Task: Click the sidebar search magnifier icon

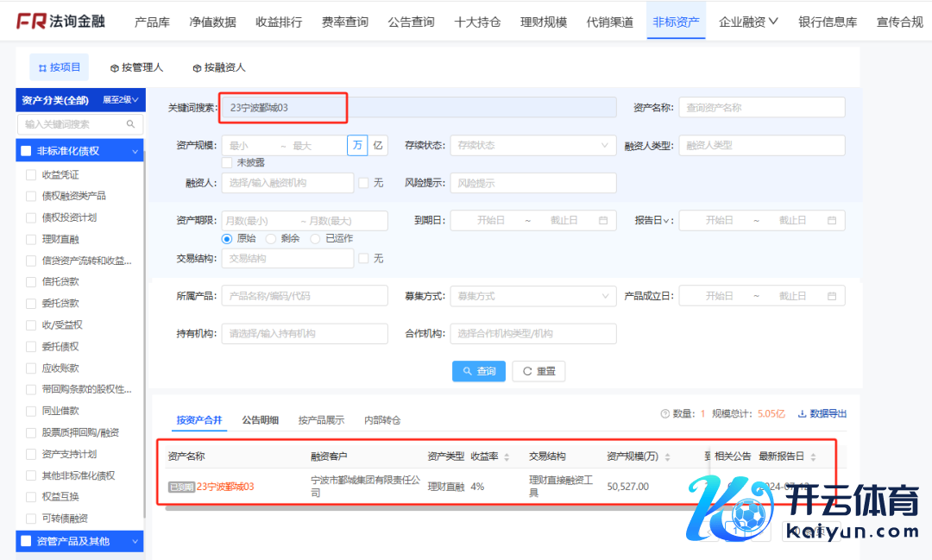Action: point(131,124)
